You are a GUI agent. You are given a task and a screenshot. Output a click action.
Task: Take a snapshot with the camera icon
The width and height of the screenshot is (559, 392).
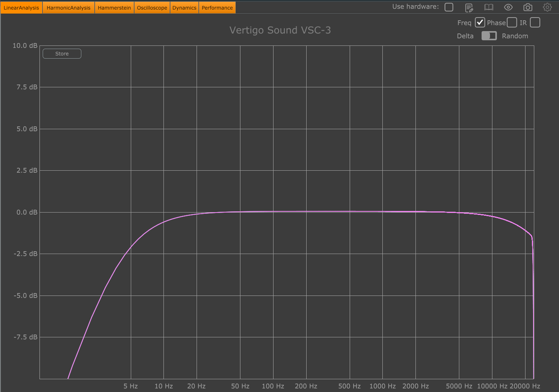coord(528,7)
